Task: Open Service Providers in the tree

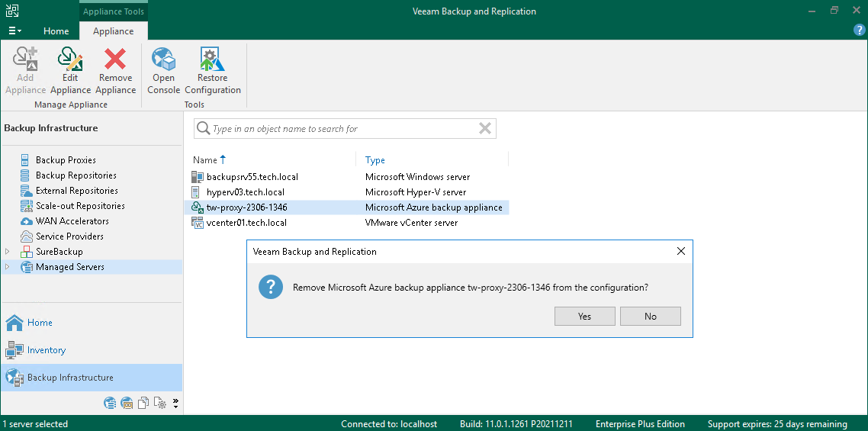Action: click(69, 236)
